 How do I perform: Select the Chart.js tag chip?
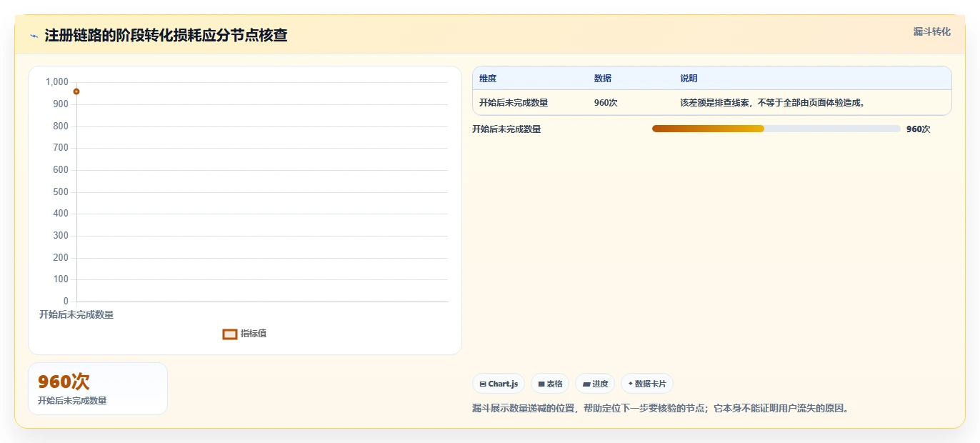coord(499,384)
